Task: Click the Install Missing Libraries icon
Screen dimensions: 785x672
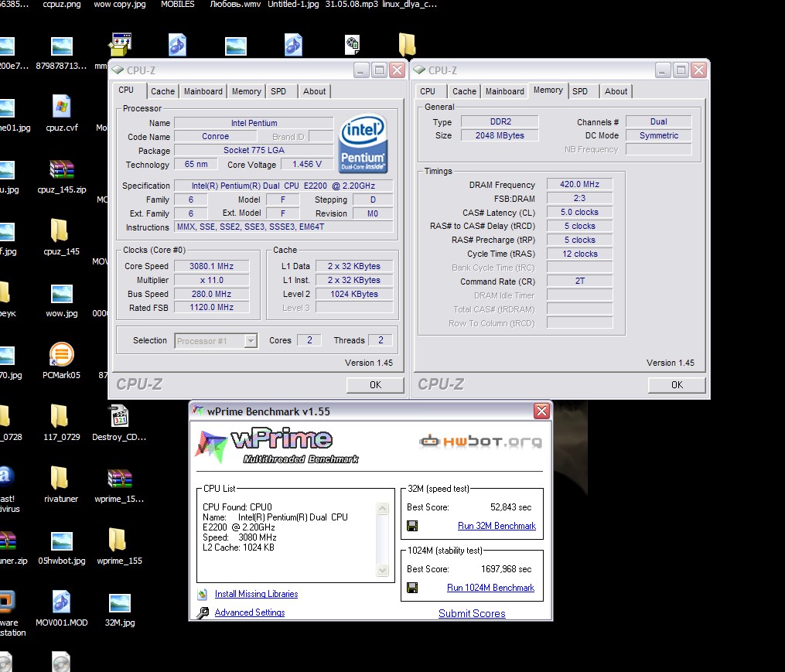Action: 203,595
